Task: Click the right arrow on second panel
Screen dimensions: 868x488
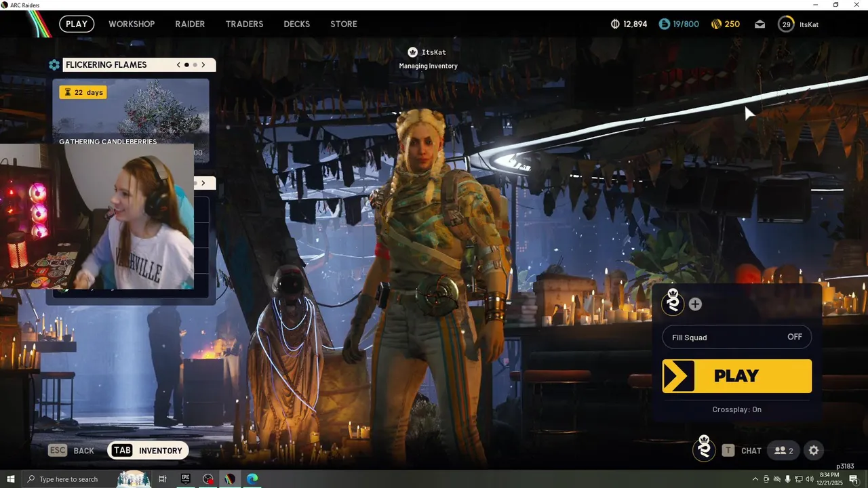Action: (203, 183)
